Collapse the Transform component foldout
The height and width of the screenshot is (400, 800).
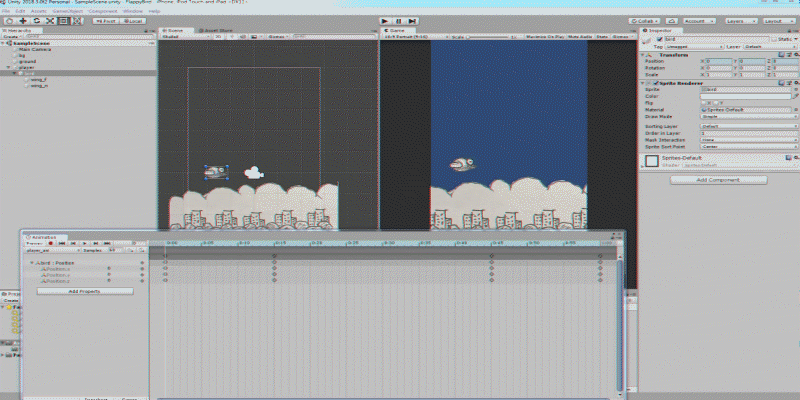tap(643, 55)
